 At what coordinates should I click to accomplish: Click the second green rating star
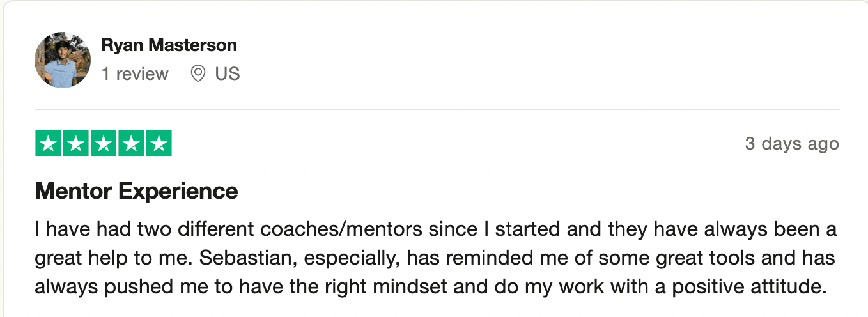tap(75, 144)
